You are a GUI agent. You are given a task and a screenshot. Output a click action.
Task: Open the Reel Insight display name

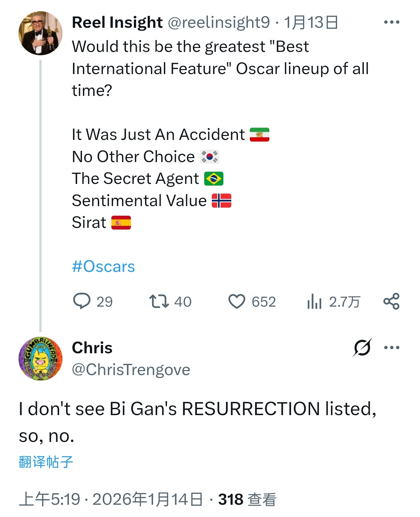pyautogui.click(x=117, y=22)
